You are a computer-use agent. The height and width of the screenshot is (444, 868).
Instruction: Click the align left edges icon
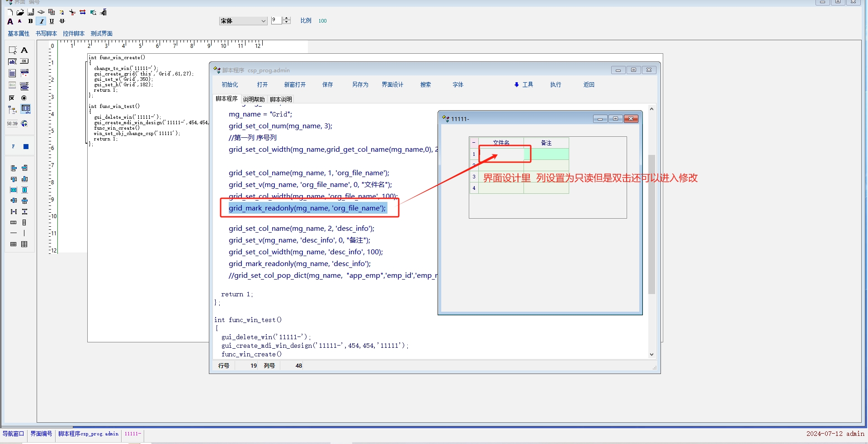click(14, 168)
